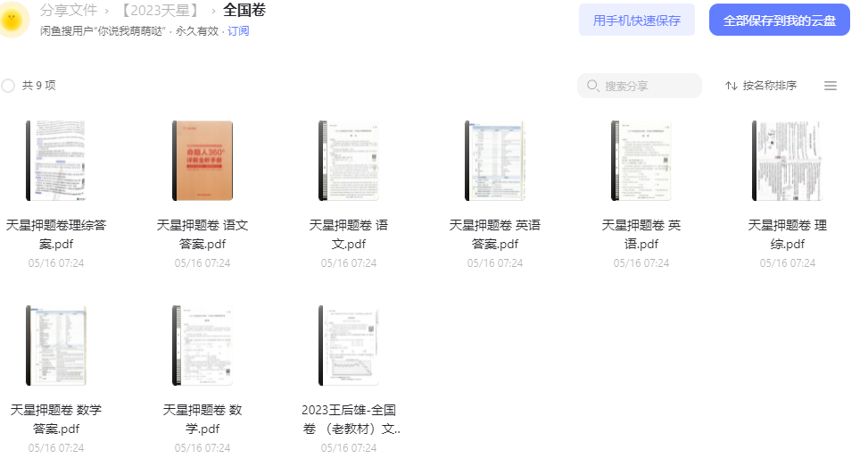The image size is (868, 475).
Task: Open 天星押题卷 语文.pdf file thumbnail
Action: [x=349, y=161]
